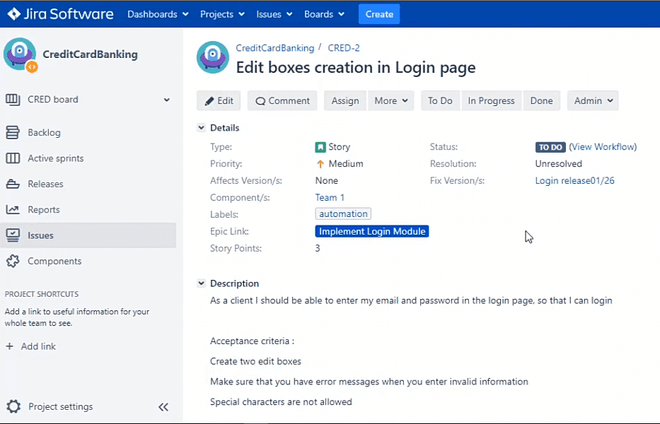Open the Admin dropdown button
The width and height of the screenshot is (660, 424).
[x=593, y=101]
